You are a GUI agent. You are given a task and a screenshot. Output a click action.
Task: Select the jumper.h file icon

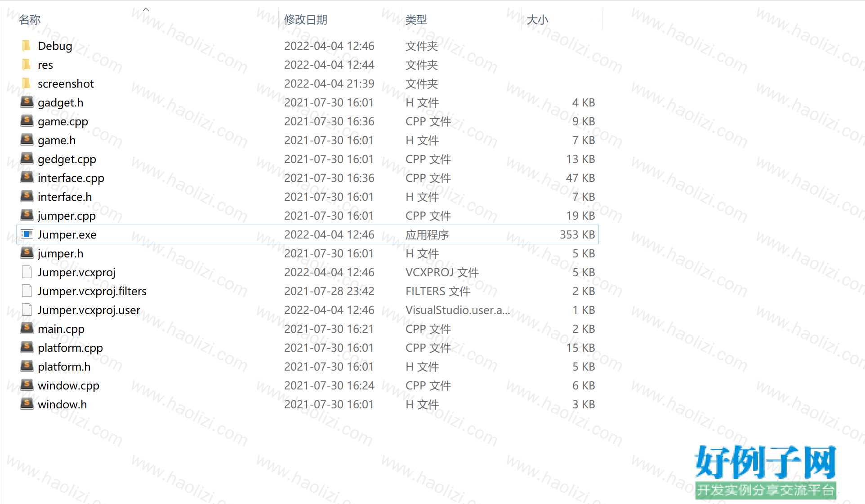pos(27,253)
